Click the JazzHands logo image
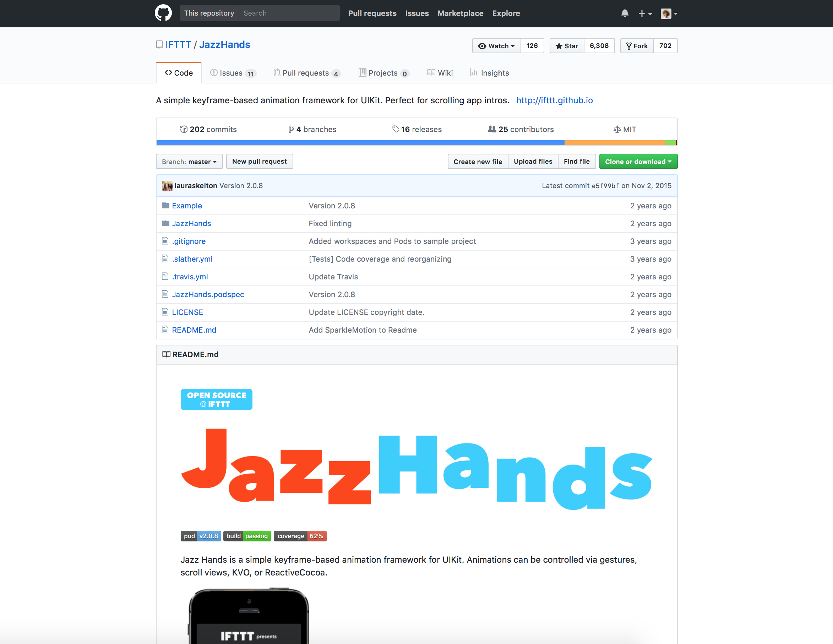The image size is (833, 644). (x=416, y=469)
